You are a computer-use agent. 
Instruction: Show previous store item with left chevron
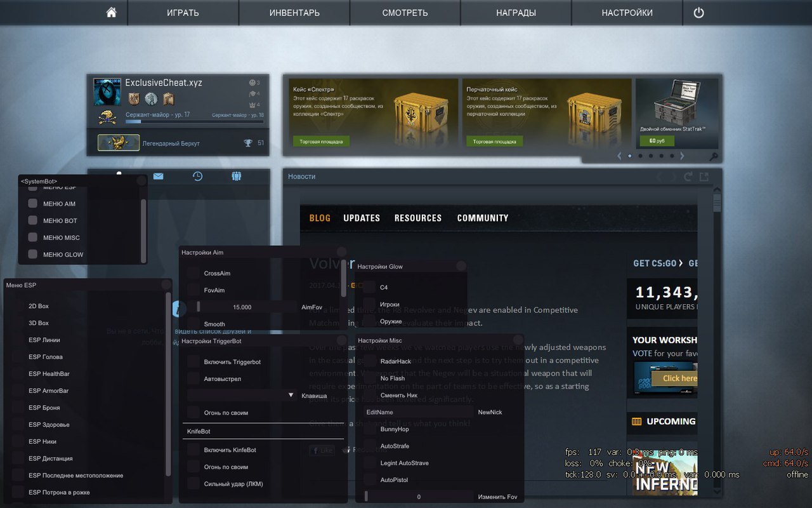(619, 156)
